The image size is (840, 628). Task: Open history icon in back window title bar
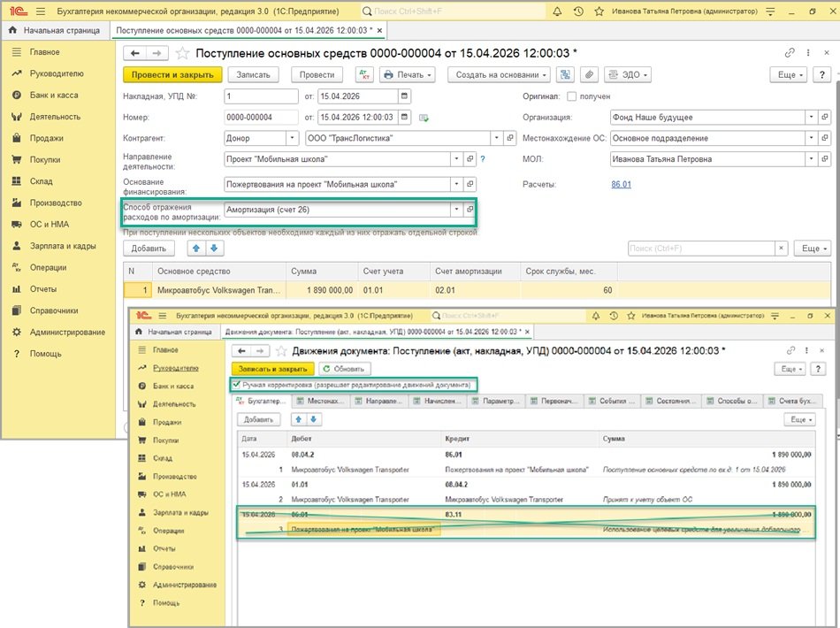pos(578,11)
